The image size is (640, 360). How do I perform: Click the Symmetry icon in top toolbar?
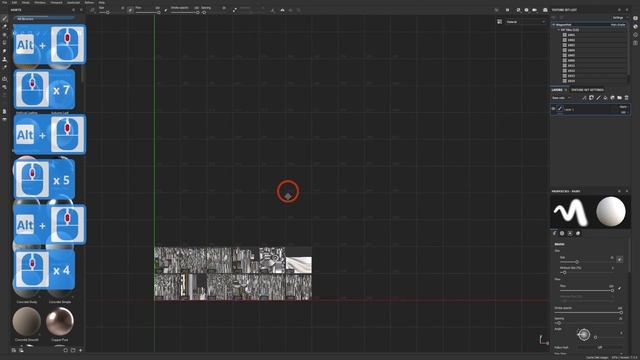coord(282,10)
